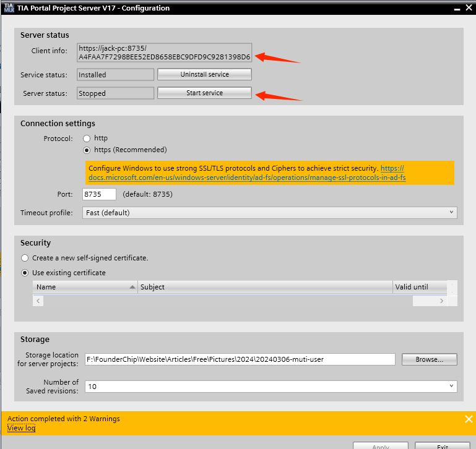Close the Project Server Configuration window
Viewport: 476px width, 449px height.
[x=469, y=7]
